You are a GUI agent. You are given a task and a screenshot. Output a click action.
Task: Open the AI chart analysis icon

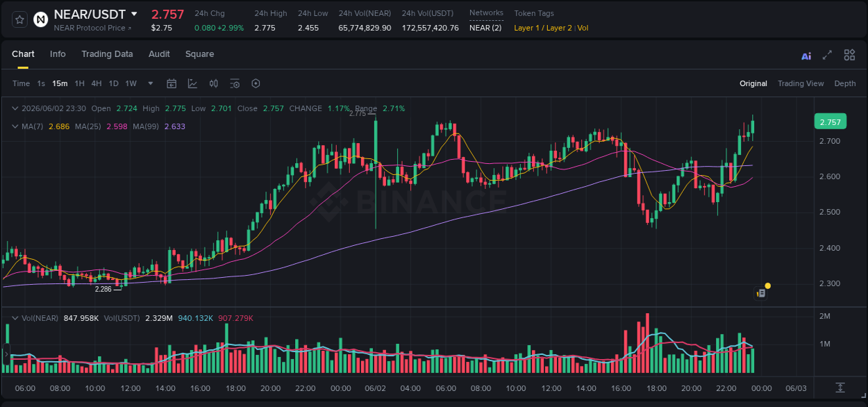click(806, 56)
